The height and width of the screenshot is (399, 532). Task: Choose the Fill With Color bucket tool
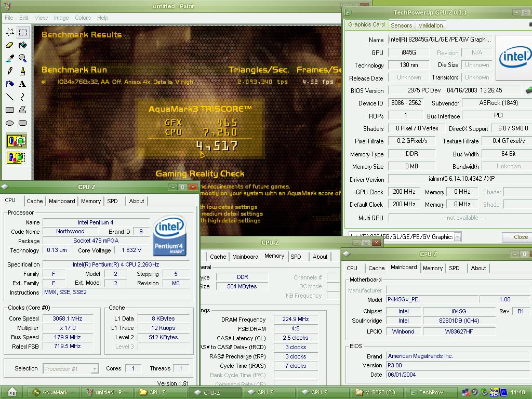click(23, 45)
